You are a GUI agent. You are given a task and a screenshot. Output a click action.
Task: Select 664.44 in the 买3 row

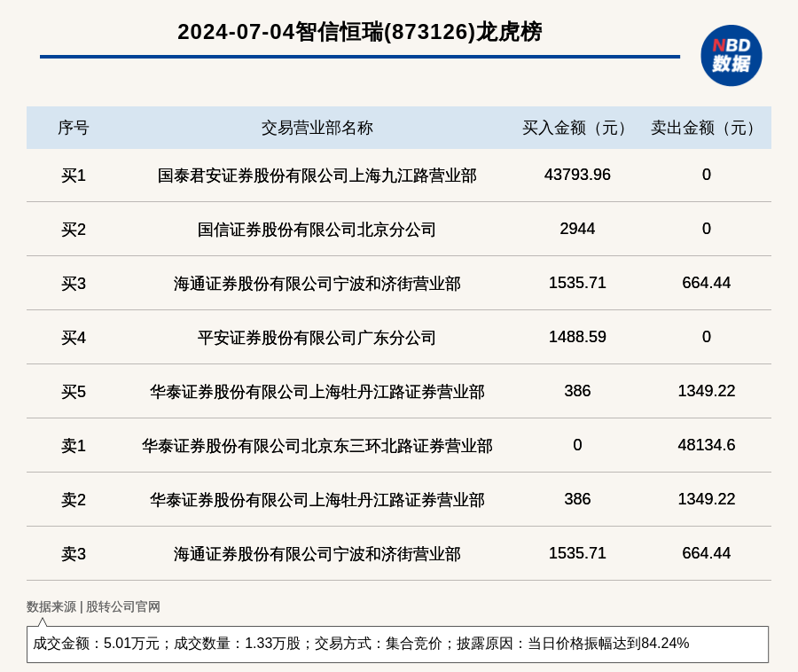707,283
